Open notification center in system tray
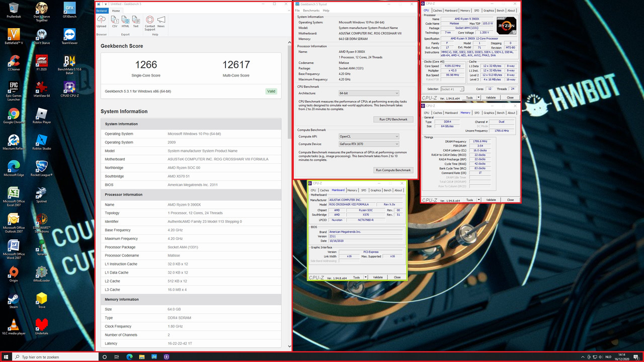The width and height of the screenshot is (644, 362). click(x=637, y=357)
